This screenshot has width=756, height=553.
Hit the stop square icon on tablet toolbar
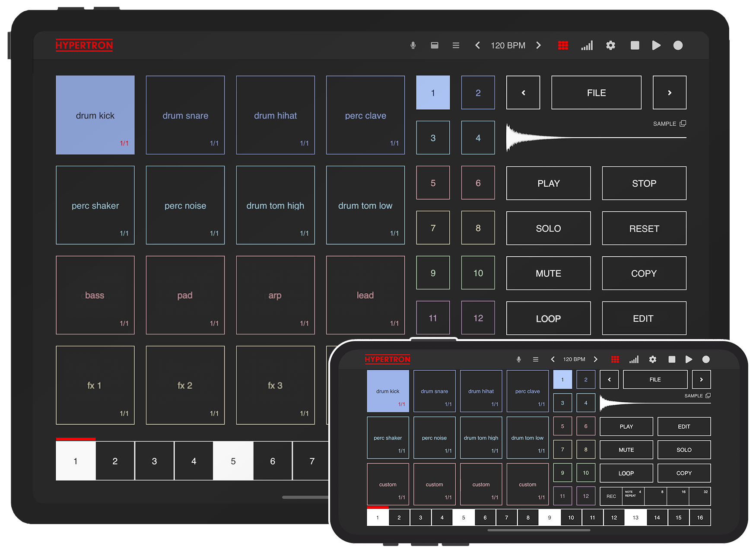635,45
